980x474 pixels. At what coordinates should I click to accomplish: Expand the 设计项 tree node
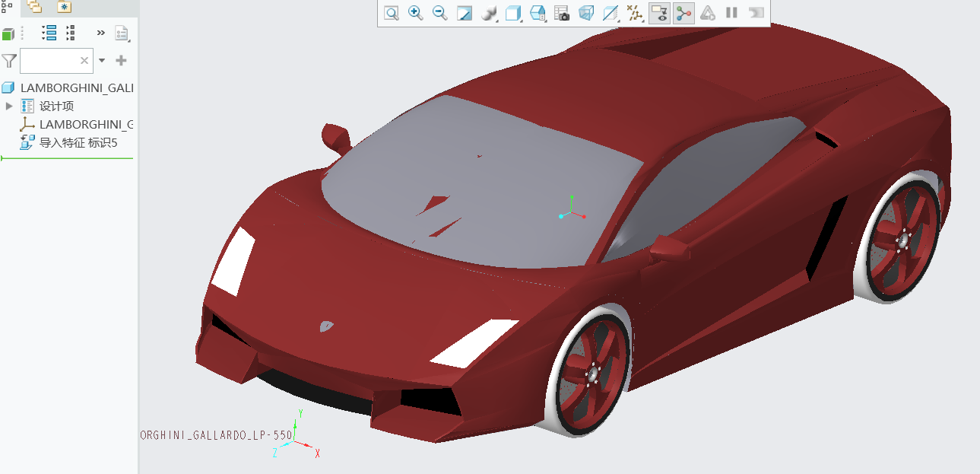[x=9, y=106]
